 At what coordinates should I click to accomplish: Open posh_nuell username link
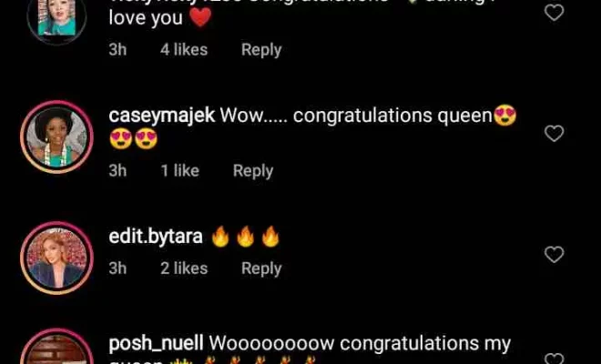click(156, 343)
